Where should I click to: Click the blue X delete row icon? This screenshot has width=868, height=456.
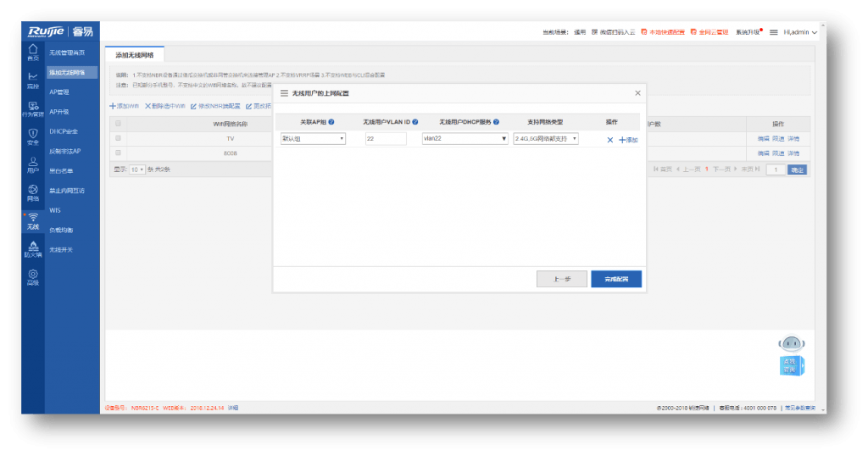609,139
